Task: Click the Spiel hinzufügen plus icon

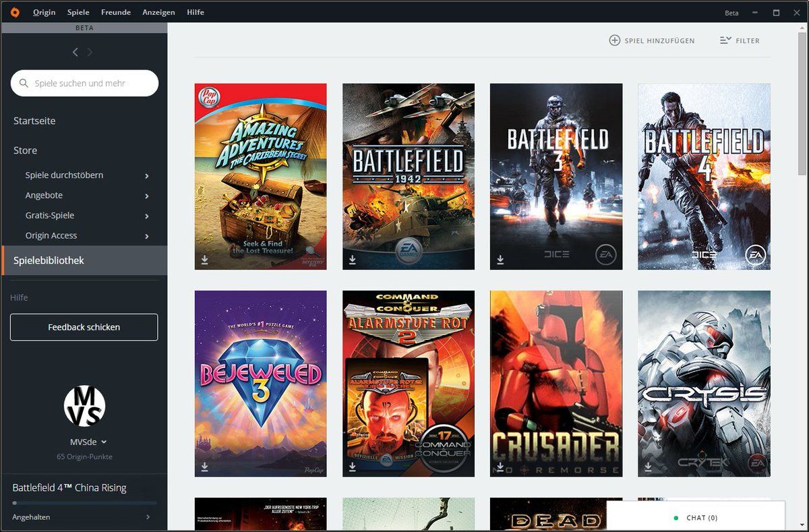Action: [x=614, y=40]
